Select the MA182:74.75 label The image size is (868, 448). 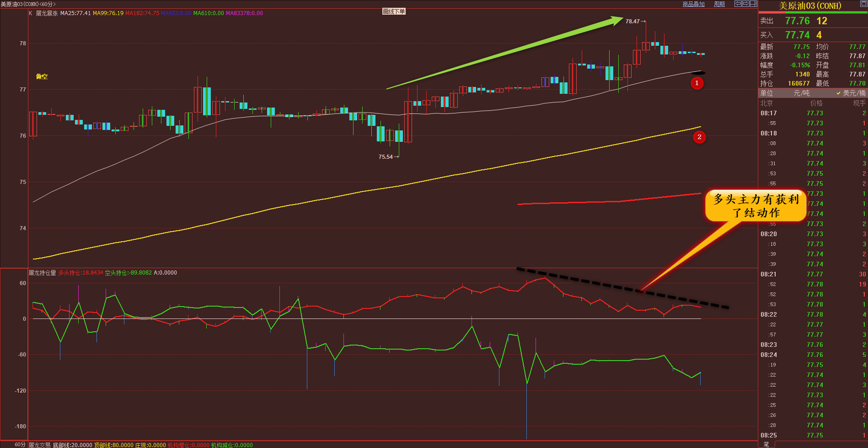click(x=142, y=13)
